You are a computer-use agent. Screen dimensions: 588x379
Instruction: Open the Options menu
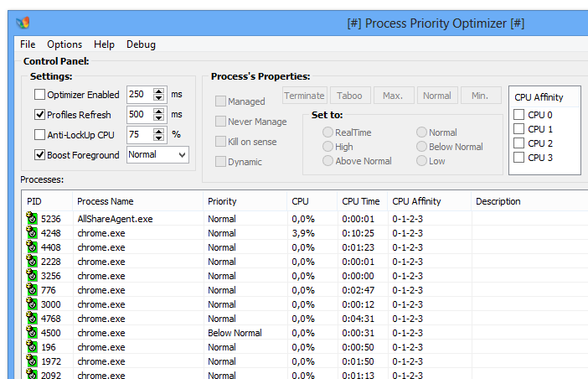[x=64, y=44]
